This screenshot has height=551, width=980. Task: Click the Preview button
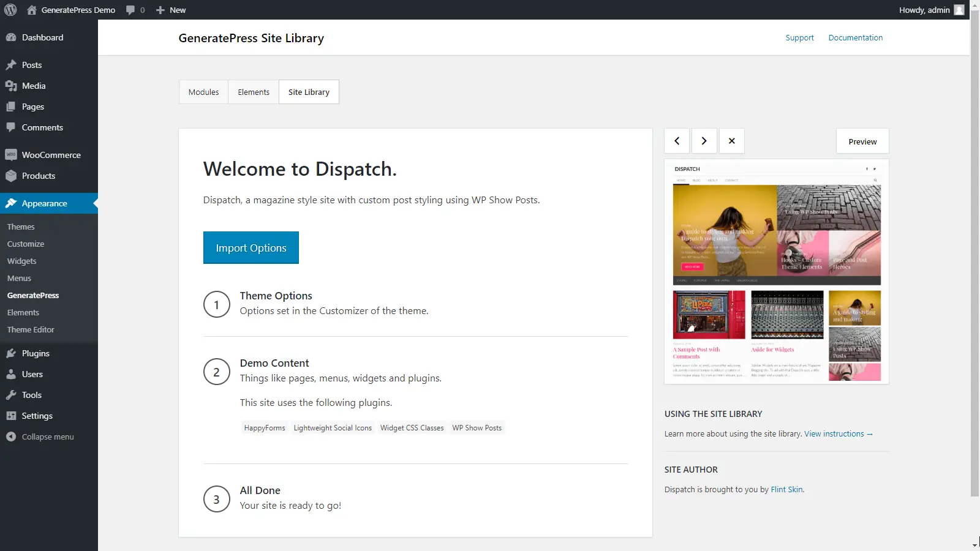[862, 141]
